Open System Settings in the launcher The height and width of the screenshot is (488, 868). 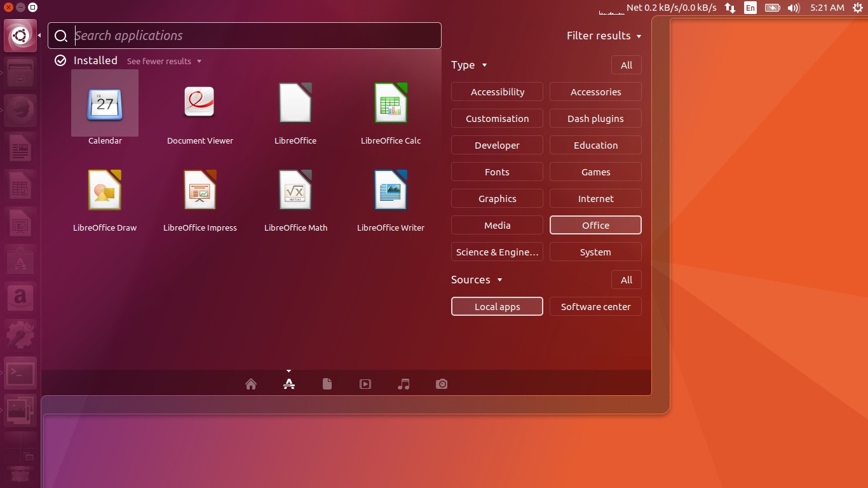[20, 334]
